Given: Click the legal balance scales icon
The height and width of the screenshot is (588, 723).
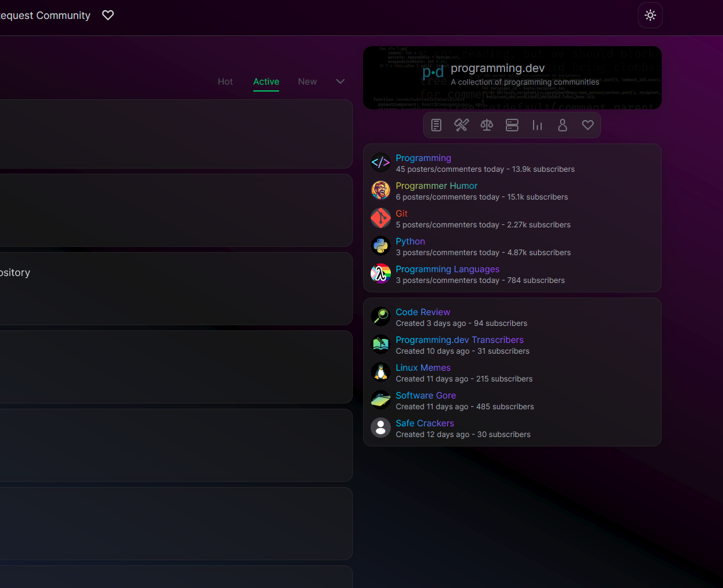Looking at the screenshot, I should [486, 125].
